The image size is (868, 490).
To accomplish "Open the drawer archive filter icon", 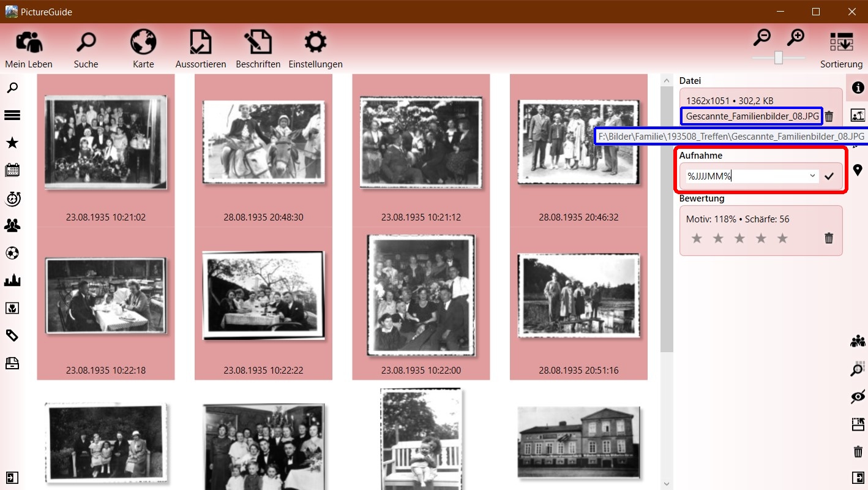I will click(x=12, y=363).
